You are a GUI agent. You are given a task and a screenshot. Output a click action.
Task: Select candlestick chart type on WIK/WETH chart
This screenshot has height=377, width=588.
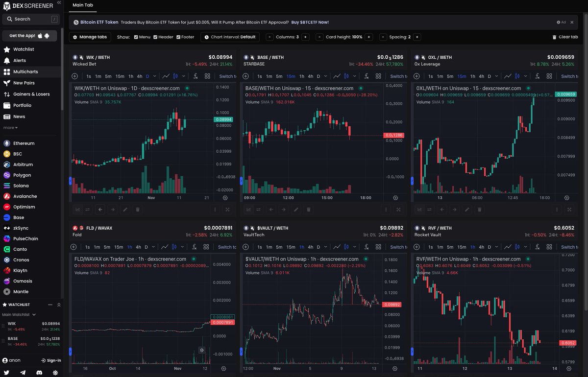tap(175, 76)
